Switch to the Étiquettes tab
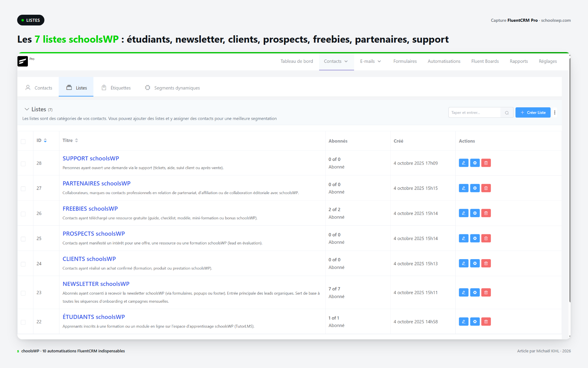 (x=116, y=88)
